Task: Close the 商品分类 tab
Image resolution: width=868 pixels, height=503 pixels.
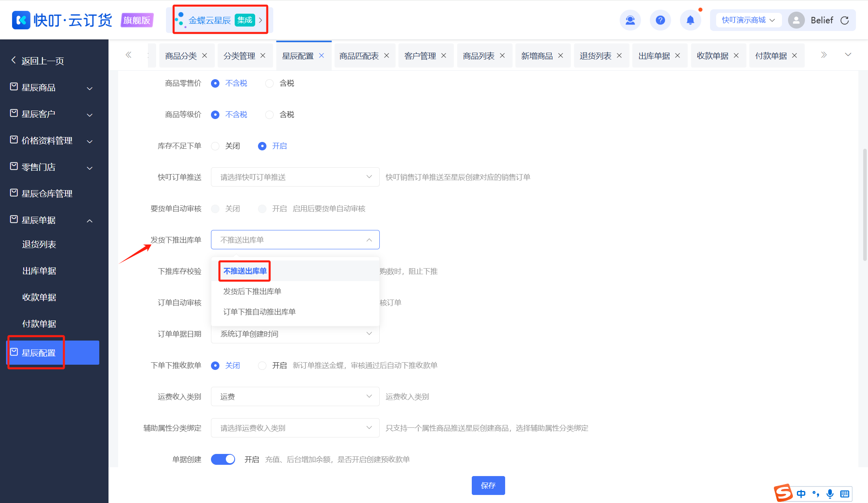Action: click(x=205, y=55)
